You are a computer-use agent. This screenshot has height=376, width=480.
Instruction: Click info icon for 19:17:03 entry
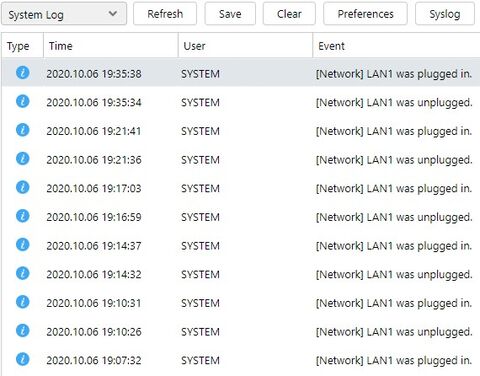[x=22, y=187]
